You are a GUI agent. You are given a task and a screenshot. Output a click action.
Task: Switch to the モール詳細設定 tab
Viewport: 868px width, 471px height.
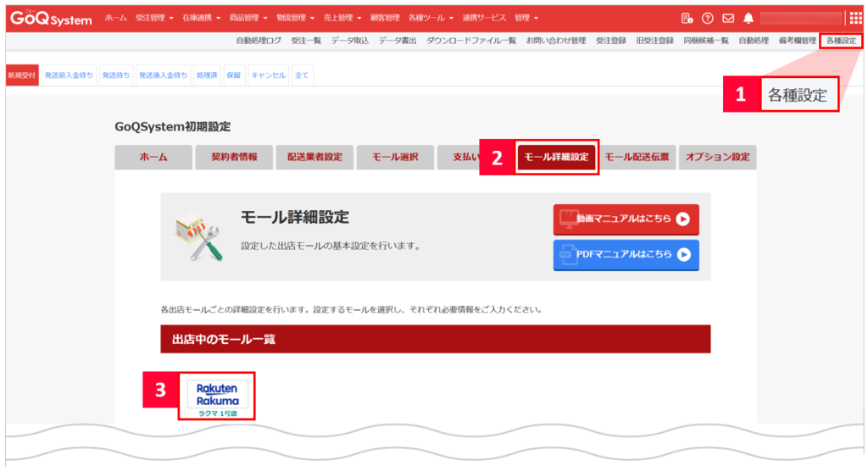556,158
